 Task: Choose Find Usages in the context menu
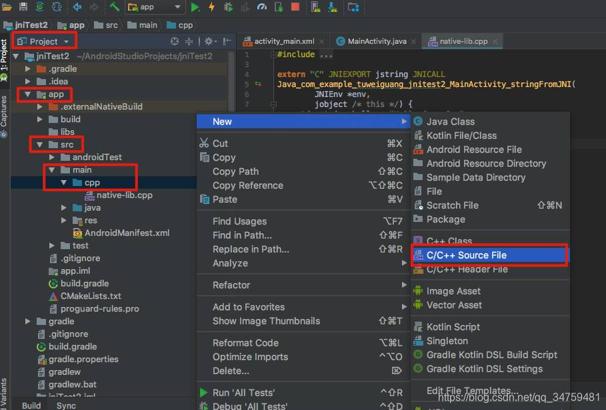click(303, 221)
